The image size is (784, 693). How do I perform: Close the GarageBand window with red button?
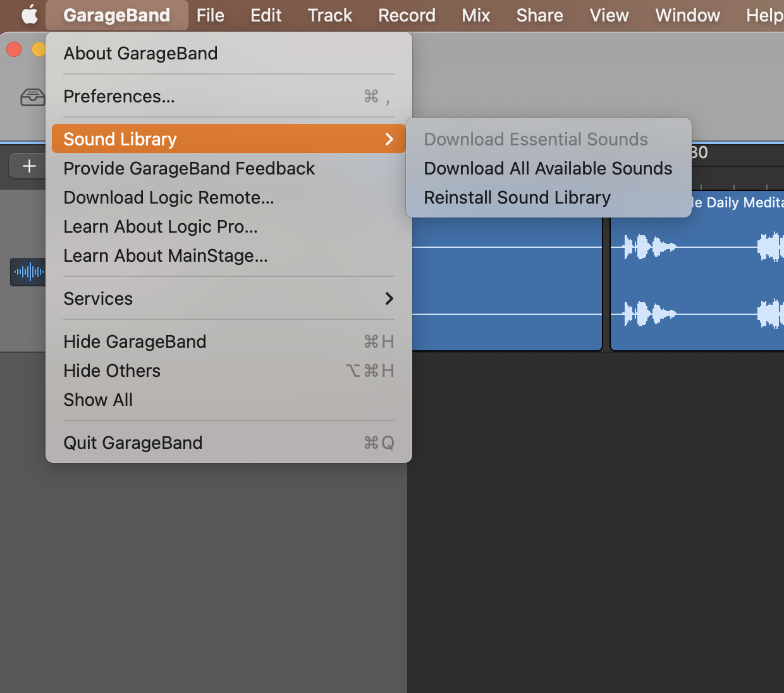coord(14,49)
